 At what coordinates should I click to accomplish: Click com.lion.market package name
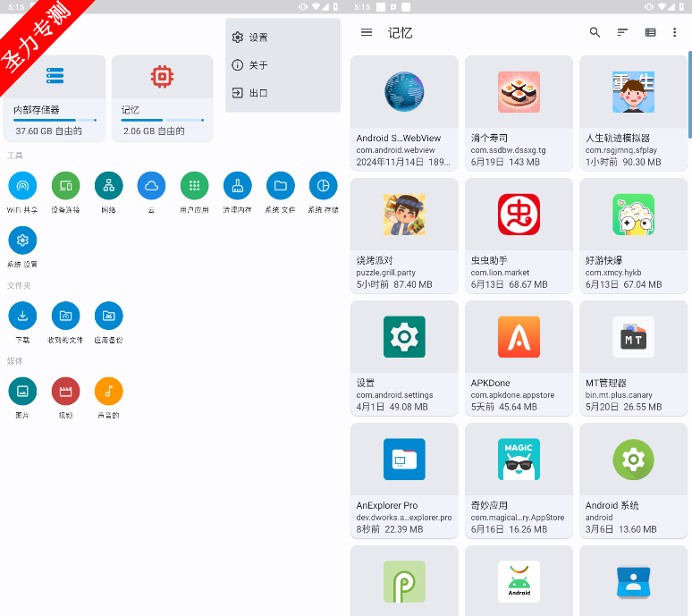pos(500,273)
